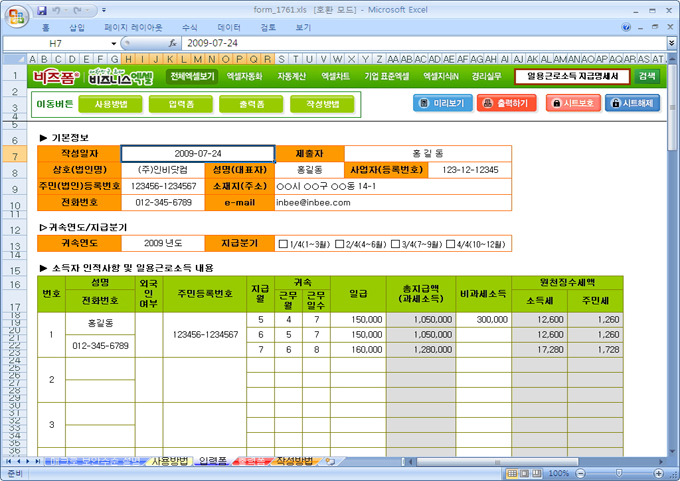The height and width of the screenshot is (481, 680).
Task: Click the 시트해제 unlock button
Action: [632, 103]
